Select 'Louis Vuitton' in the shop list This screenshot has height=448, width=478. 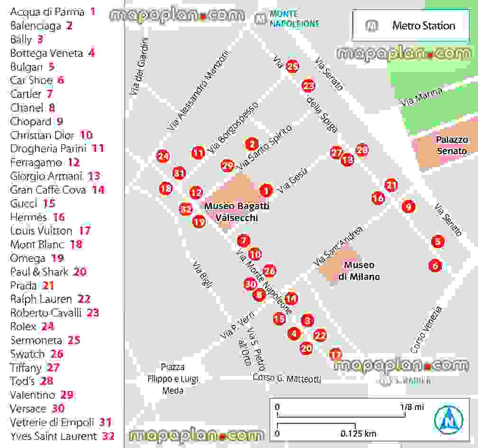tap(41, 231)
